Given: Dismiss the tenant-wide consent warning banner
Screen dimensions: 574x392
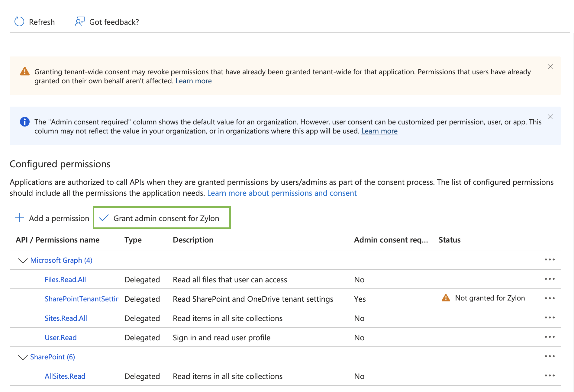Looking at the screenshot, I should click(x=550, y=67).
